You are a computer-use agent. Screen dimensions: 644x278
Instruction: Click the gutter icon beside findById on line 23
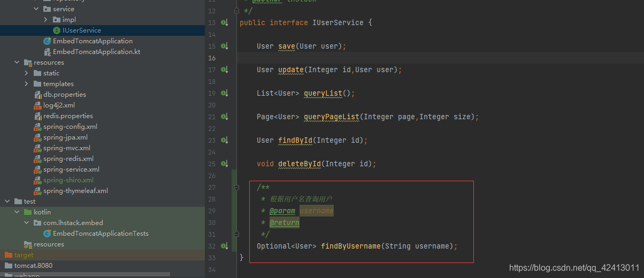click(225, 140)
